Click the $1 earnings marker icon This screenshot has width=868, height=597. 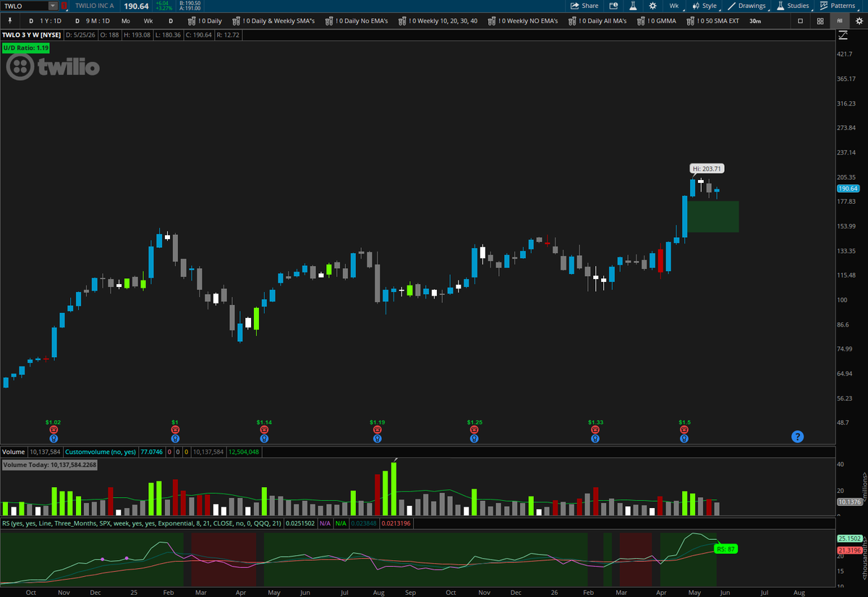175,429
